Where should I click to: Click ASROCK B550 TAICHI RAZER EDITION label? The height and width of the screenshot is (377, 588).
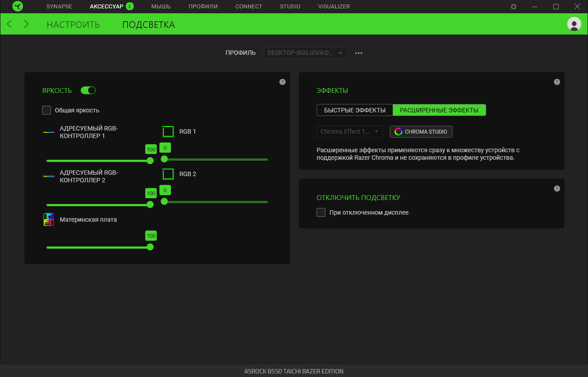coord(294,371)
